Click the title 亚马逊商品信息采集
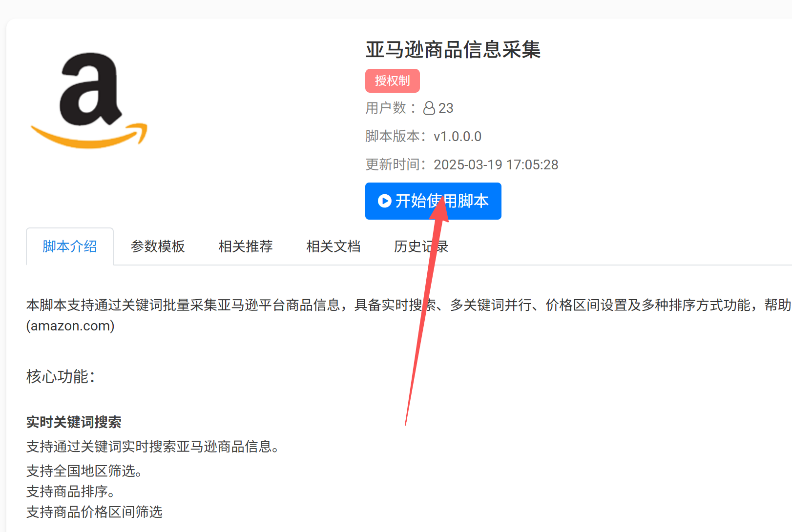The image size is (792, 532). pos(453,50)
